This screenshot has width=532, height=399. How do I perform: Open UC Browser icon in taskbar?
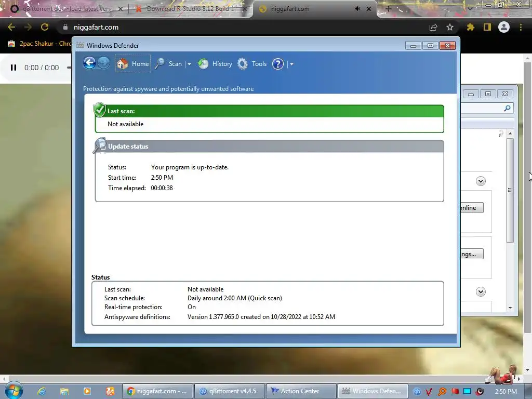point(110,391)
